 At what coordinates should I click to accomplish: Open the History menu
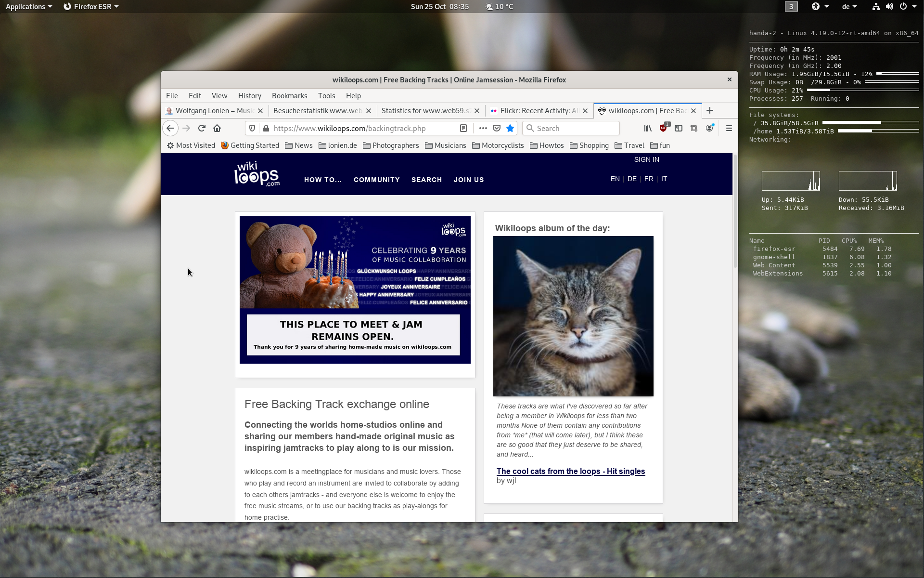[250, 96]
